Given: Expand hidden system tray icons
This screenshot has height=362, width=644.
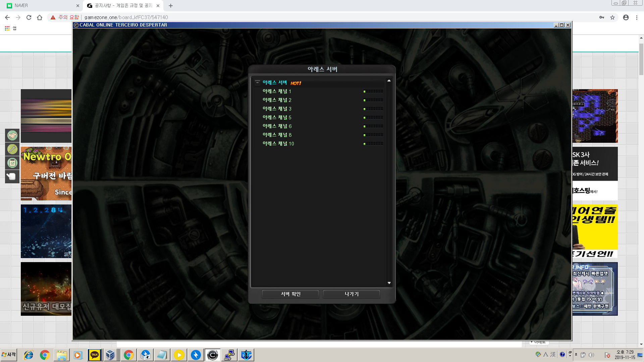Looking at the screenshot, I should tap(576, 355).
